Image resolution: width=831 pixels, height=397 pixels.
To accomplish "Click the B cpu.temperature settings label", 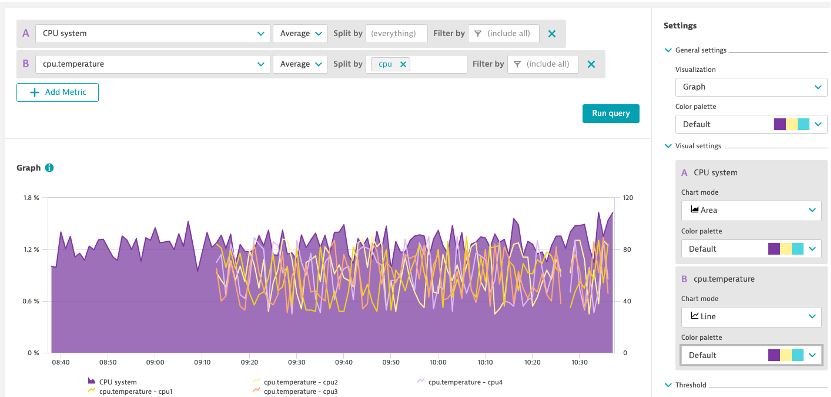I will pos(718,279).
